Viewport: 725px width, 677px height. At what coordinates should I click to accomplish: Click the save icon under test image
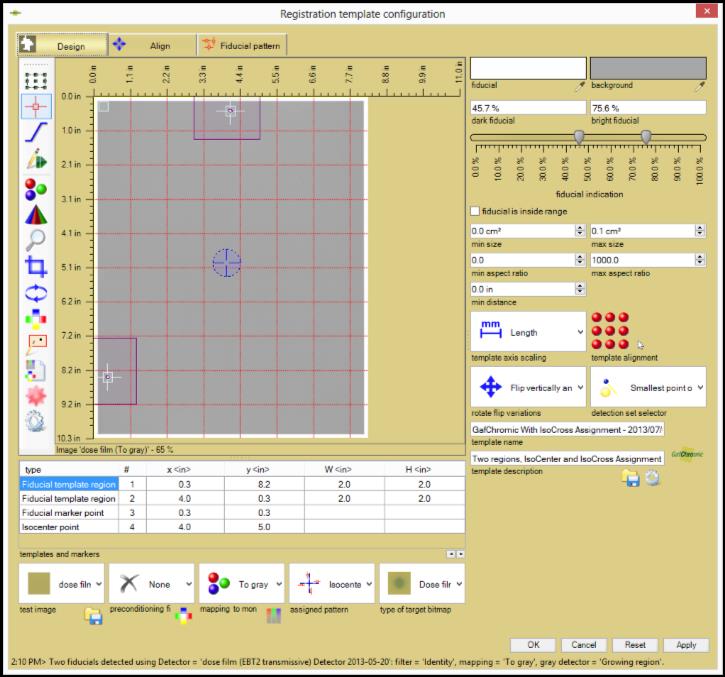93,616
